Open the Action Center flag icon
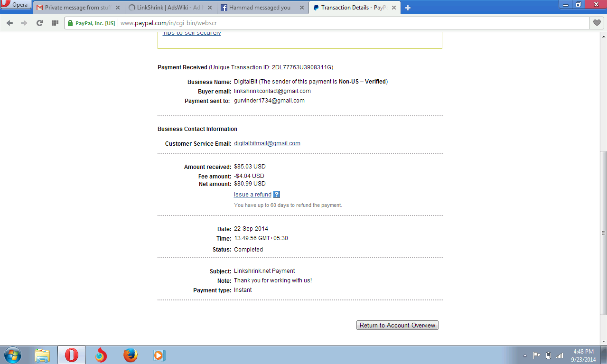607x364 pixels. (x=537, y=355)
